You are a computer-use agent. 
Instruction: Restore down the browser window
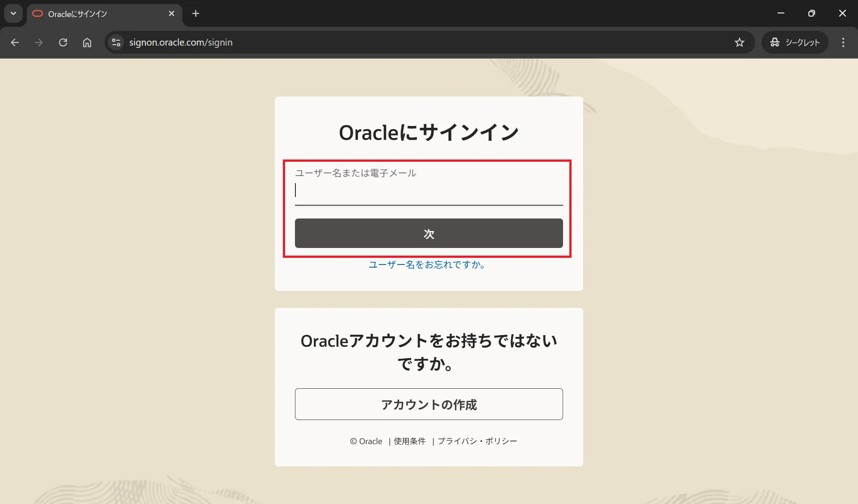point(812,13)
